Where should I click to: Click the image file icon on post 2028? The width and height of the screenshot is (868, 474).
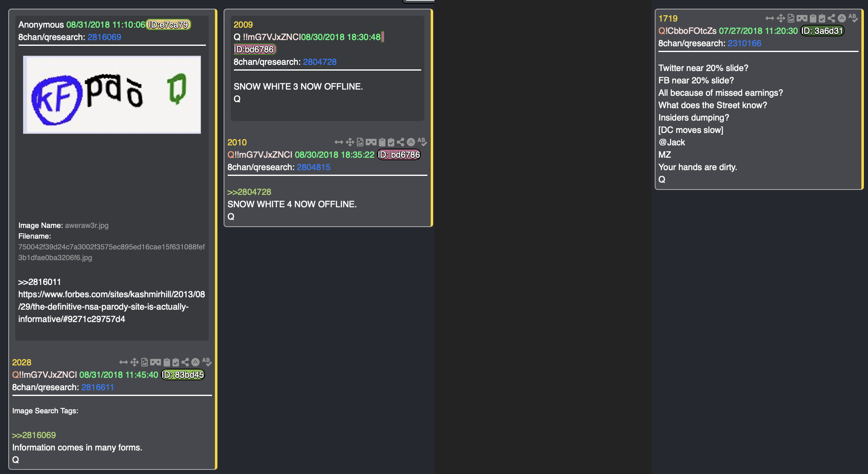pyautogui.click(x=144, y=363)
